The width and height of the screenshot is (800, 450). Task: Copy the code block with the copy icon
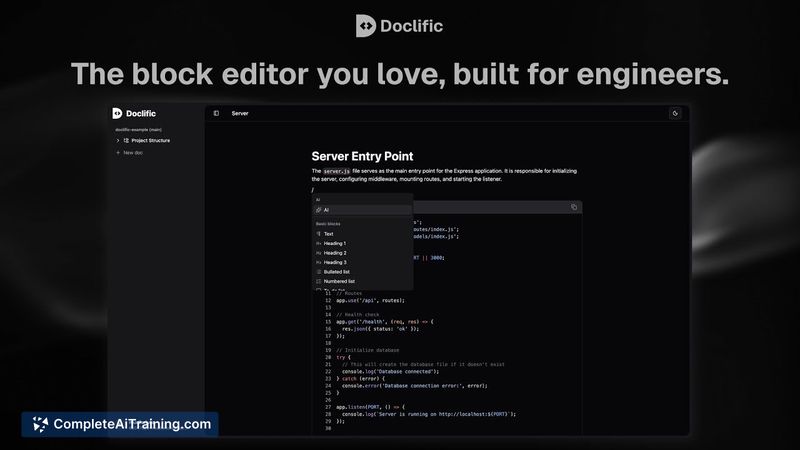[x=574, y=207]
